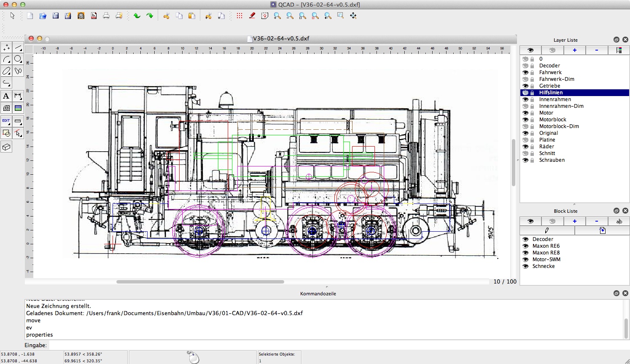Image resolution: width=630 pixels, height=364 pixels.
Task: Click the green Undo arrow
Action: point(137,16)
